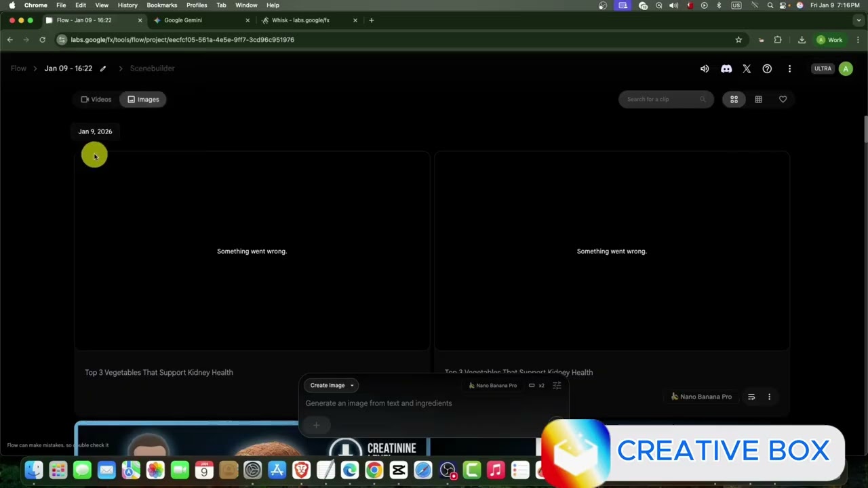Reuse prompt with the wrap-text icon
Screen dimensions: 868x488
[x=751, y=397]
